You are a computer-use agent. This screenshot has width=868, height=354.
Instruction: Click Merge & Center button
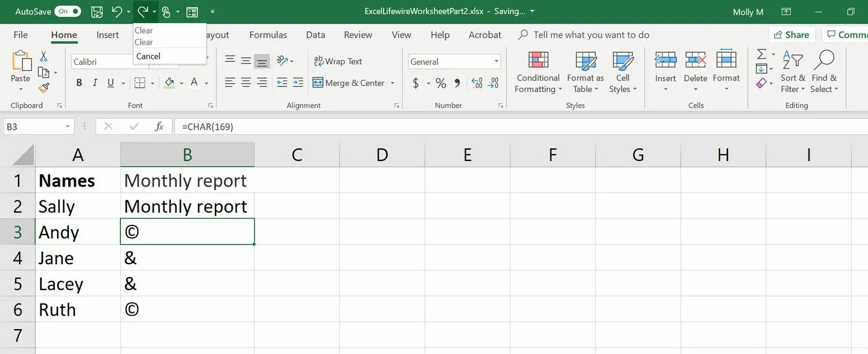[349, 83]
